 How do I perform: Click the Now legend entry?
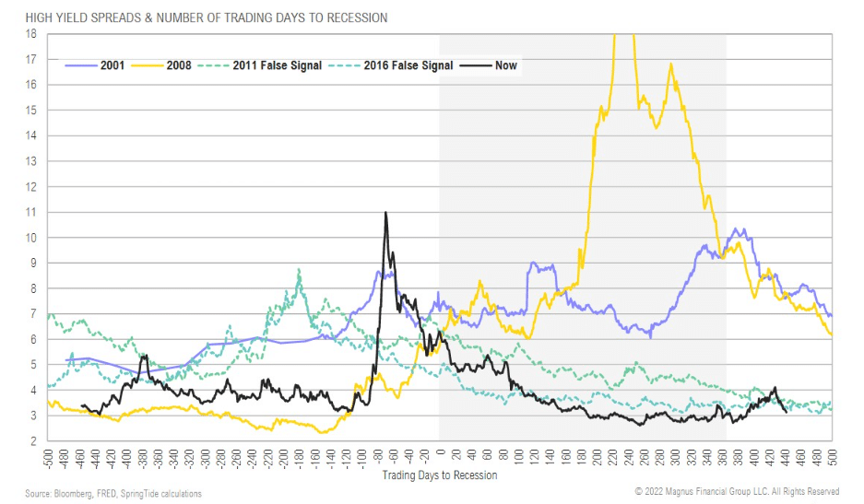click(488, 65)
